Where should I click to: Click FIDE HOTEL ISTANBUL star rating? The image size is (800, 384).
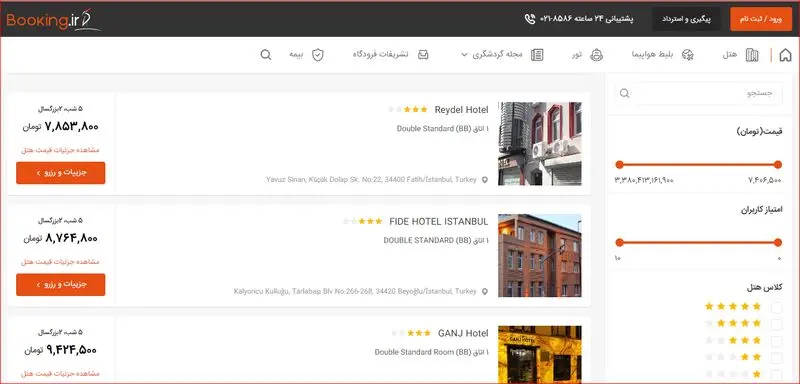coord(362,221)
